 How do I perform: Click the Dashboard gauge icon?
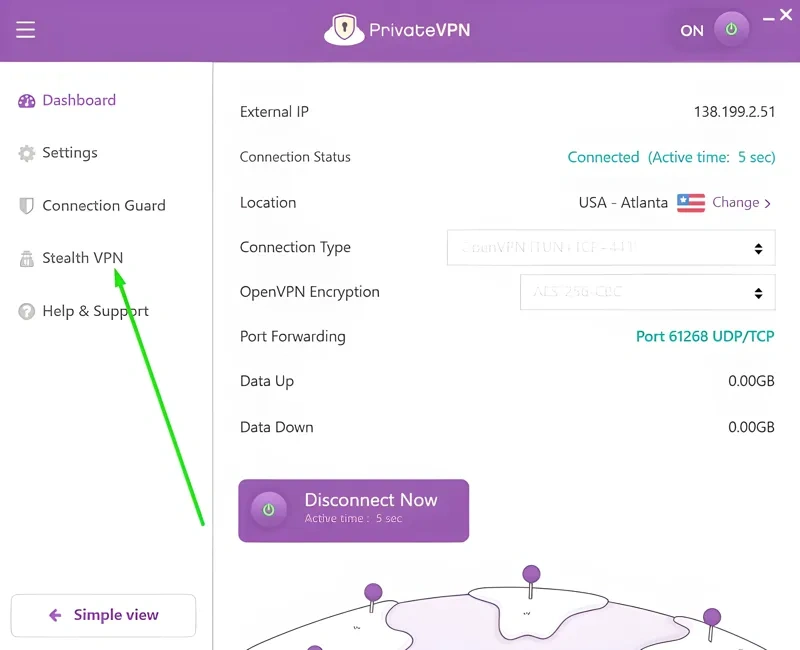pos(27,101)
